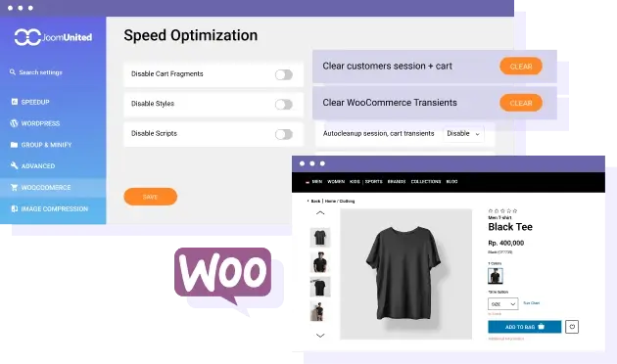Select fourth thumbnail of man side view
Viewport: 617px width, 364px height.
point(320,311)
